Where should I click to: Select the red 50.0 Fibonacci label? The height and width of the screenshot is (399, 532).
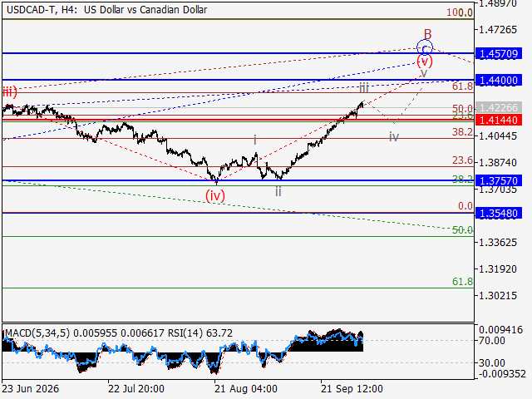click(x=462, y=109)
